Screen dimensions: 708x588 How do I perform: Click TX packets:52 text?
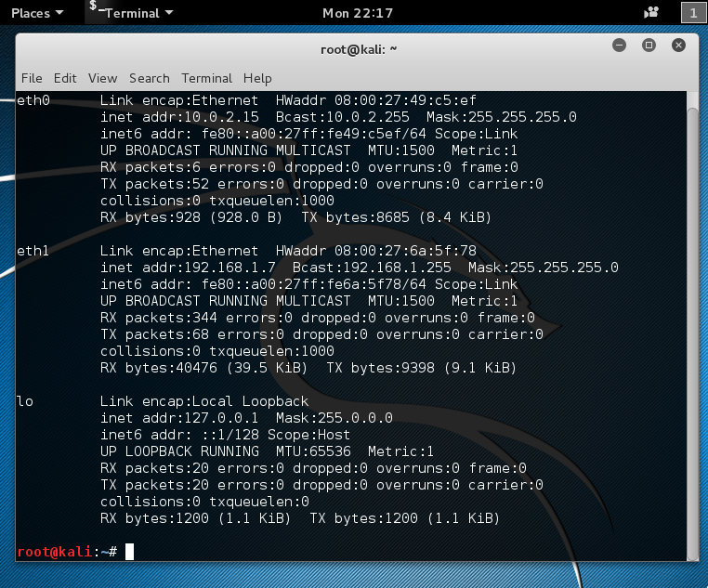pyautogui.click(x=154, y=184)
